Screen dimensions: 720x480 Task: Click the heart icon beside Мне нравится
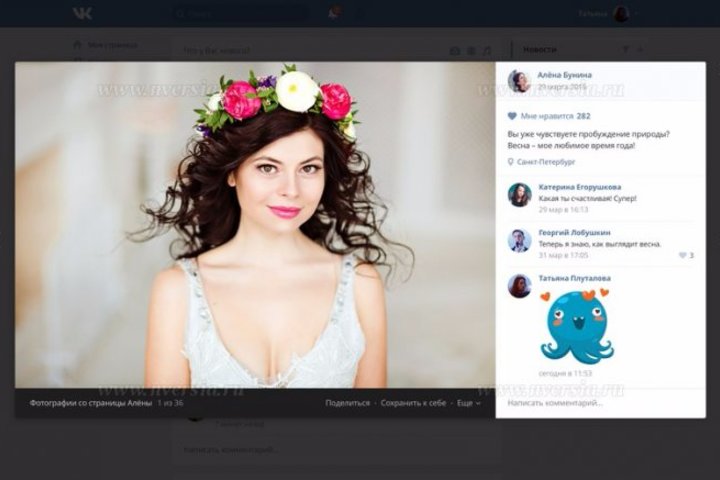coord(513,116)
